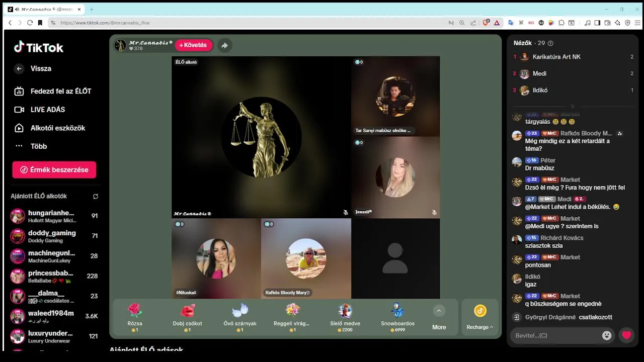The width and height of the screenshot is (644, 362).
Task: Send a heart like
Action: point(626,335)
